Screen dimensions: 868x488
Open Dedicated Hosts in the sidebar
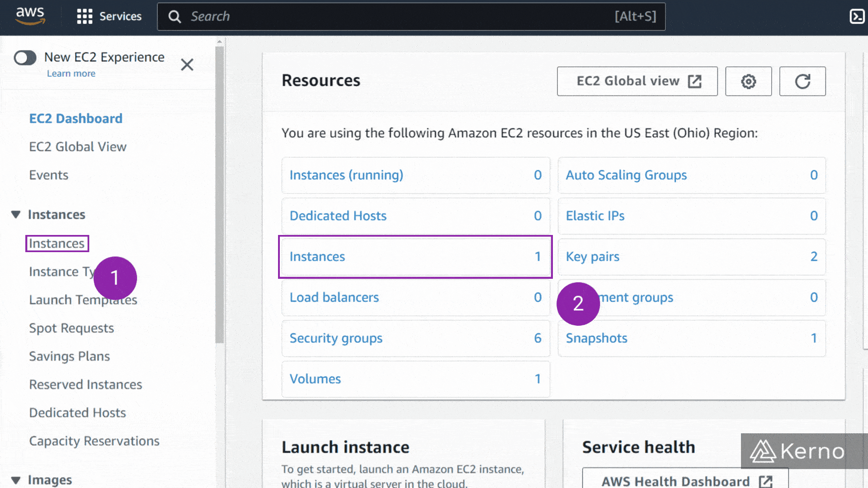click(77, 413)
